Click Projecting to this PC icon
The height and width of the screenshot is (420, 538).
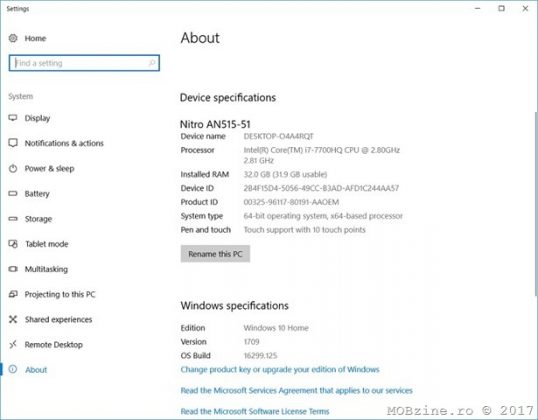[x=13, y=294]
